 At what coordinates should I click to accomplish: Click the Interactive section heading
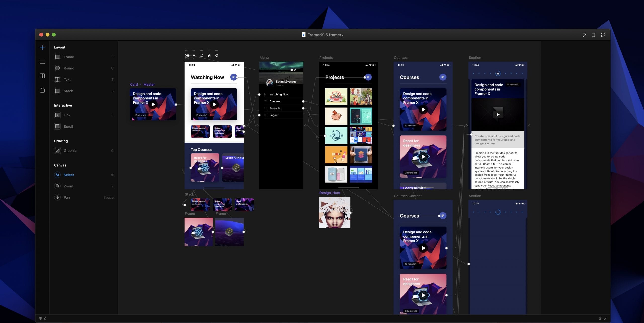point(63,105)
